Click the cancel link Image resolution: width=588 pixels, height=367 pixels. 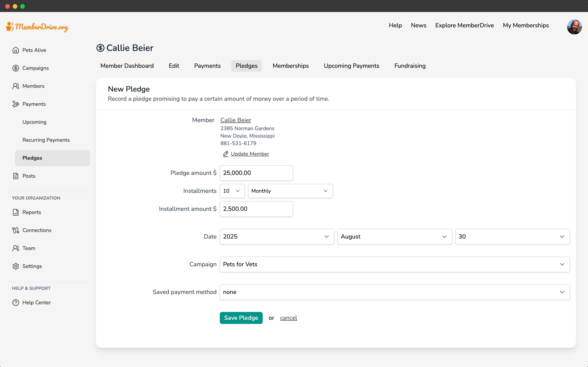point(289,318)
